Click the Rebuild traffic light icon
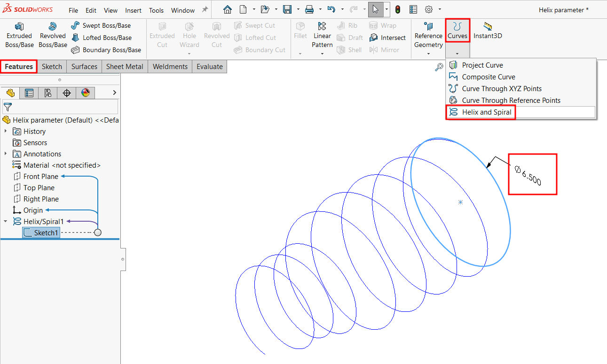Viewport: 607px width, 364px height. point(397,9)
